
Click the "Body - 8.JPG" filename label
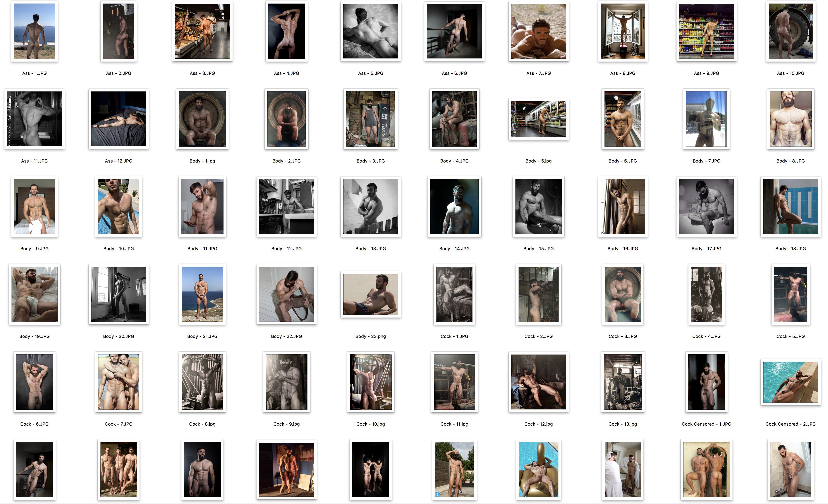pos(790,161)
